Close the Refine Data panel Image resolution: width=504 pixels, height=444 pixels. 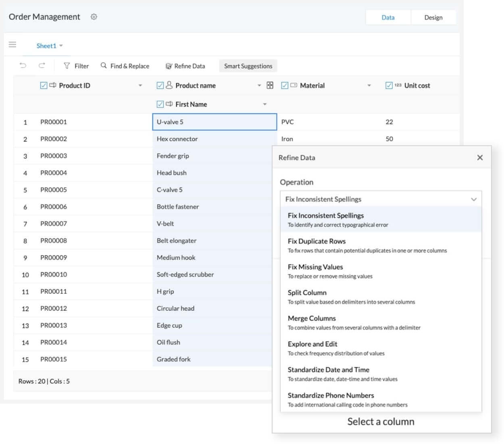[480, 157]
